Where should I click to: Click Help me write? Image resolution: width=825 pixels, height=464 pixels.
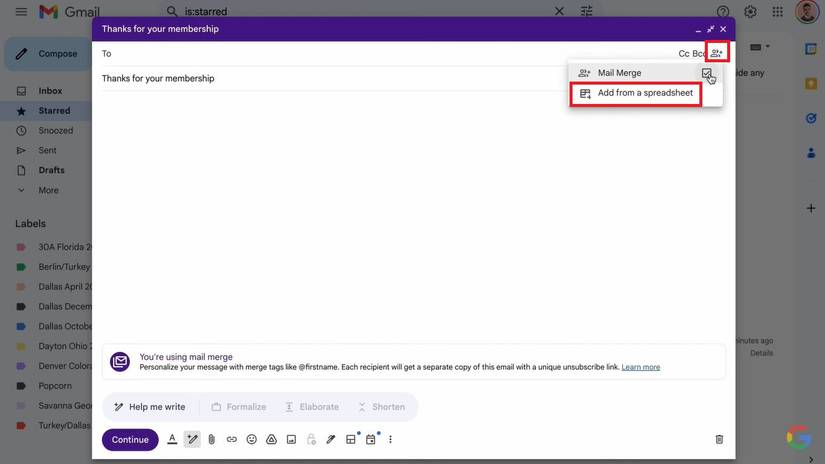150,407
